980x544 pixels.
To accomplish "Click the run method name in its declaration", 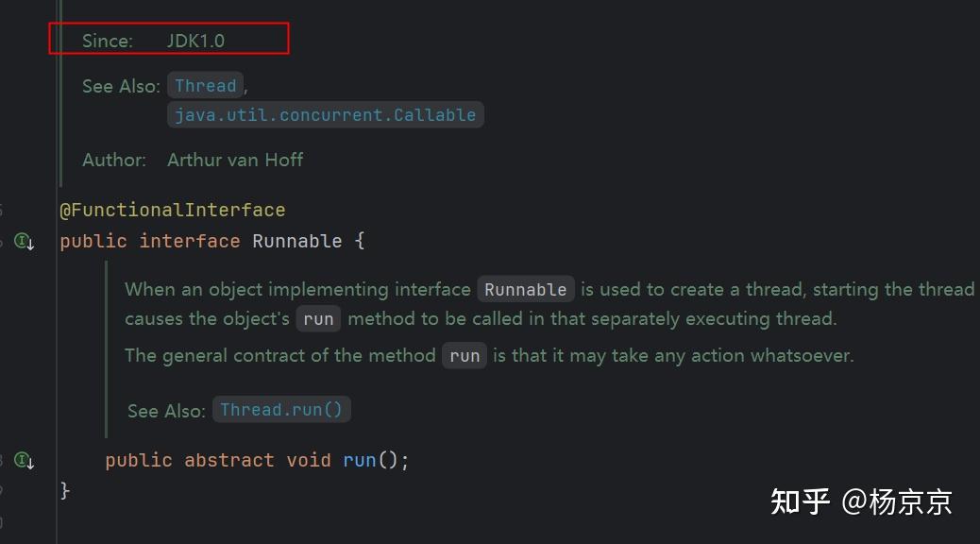I will click(359, 461).
